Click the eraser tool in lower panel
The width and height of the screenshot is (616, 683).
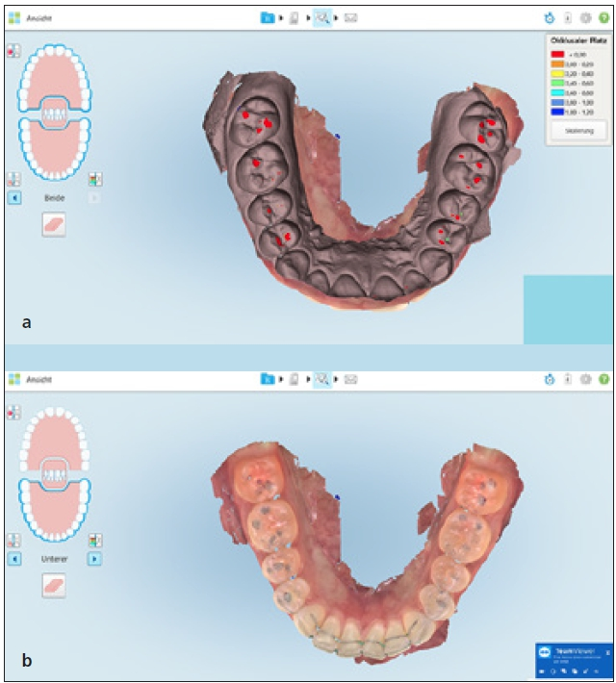[54, 585]
